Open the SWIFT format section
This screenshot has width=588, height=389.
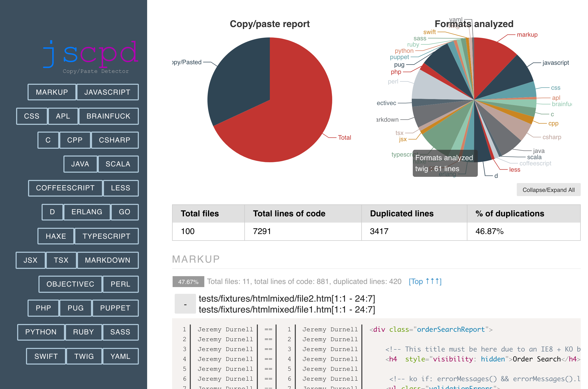point(46,356)
